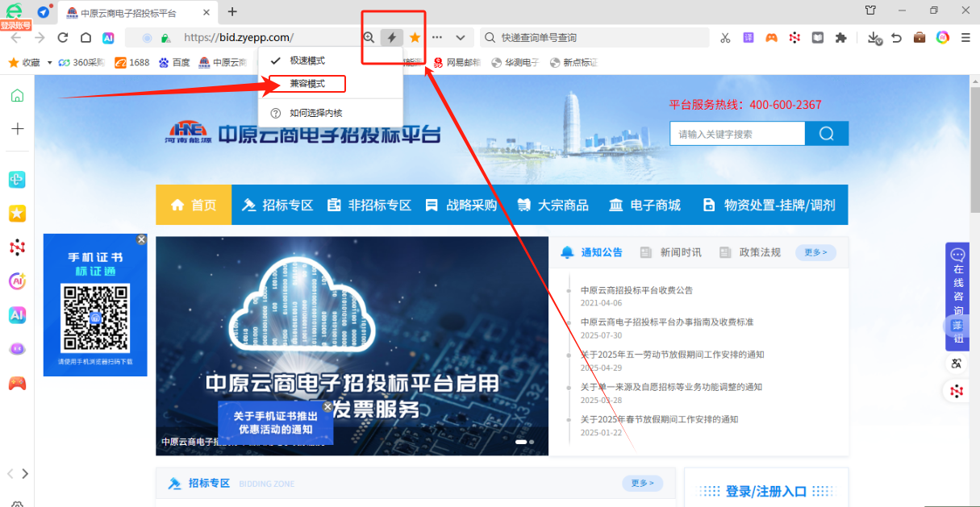Viewport: 980px width, 507px height.
Task: Select 兼容模式 in the kernel menu
Action: coord(307,84)
